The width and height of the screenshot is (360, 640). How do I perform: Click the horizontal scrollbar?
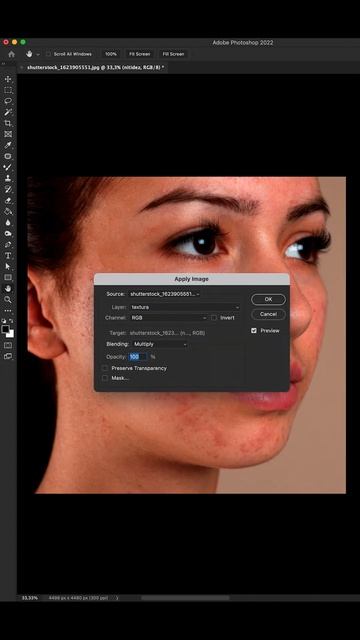(185, 598)
